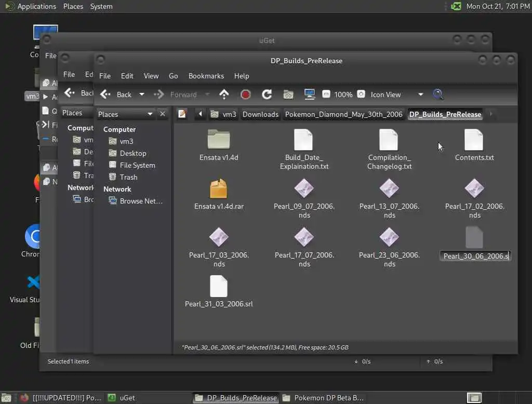The height and width of the screenshot is (404, 532).
Task: Click the Forward button
Action: 175,95
